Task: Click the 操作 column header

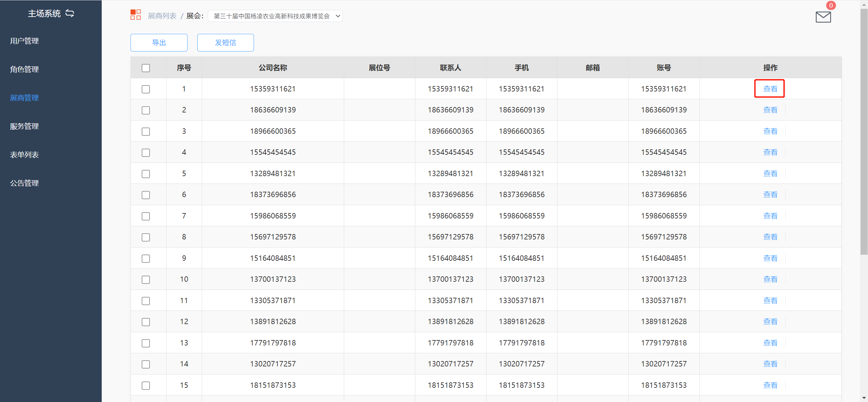Action: tap(770, 68)
